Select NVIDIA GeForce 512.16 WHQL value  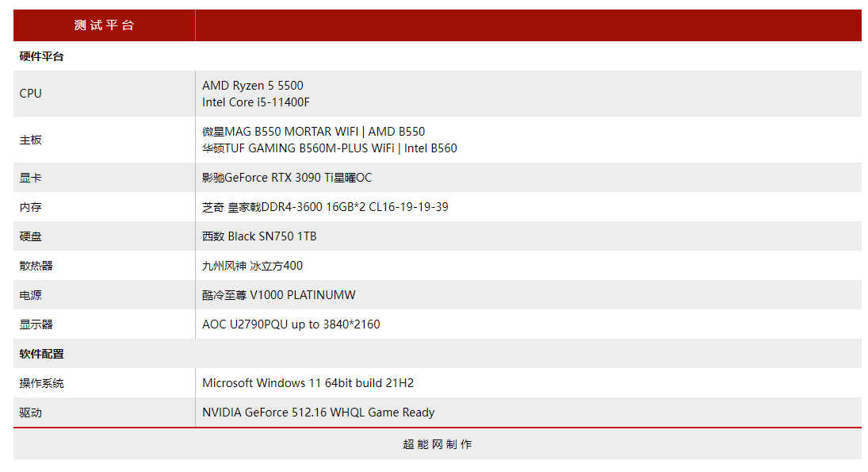[x=319, y=413]
